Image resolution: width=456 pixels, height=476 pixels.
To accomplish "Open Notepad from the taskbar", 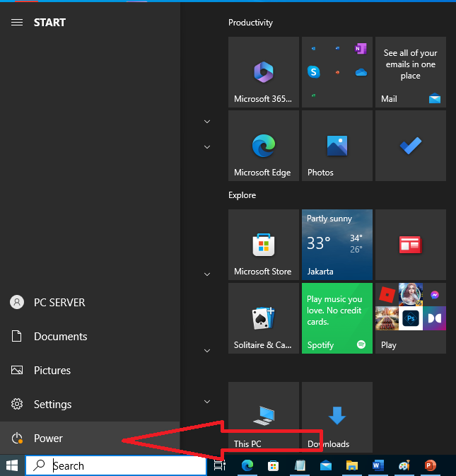I will tap(300, 465).
